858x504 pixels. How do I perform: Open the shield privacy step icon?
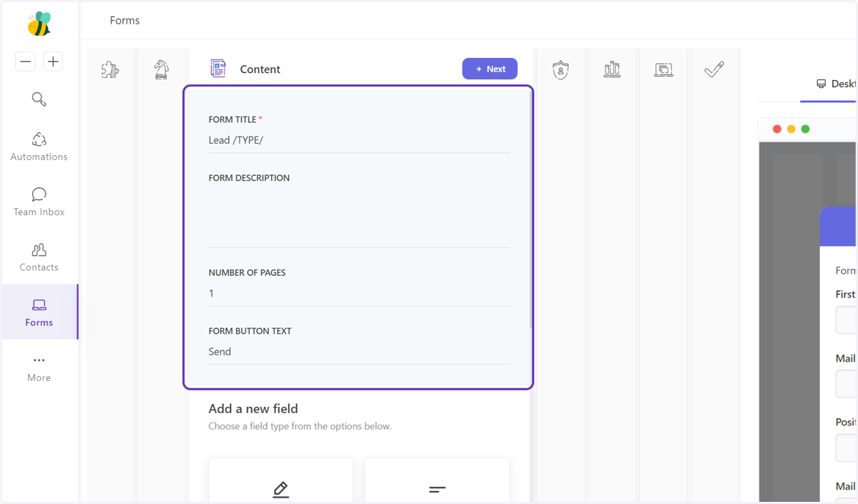561,69
